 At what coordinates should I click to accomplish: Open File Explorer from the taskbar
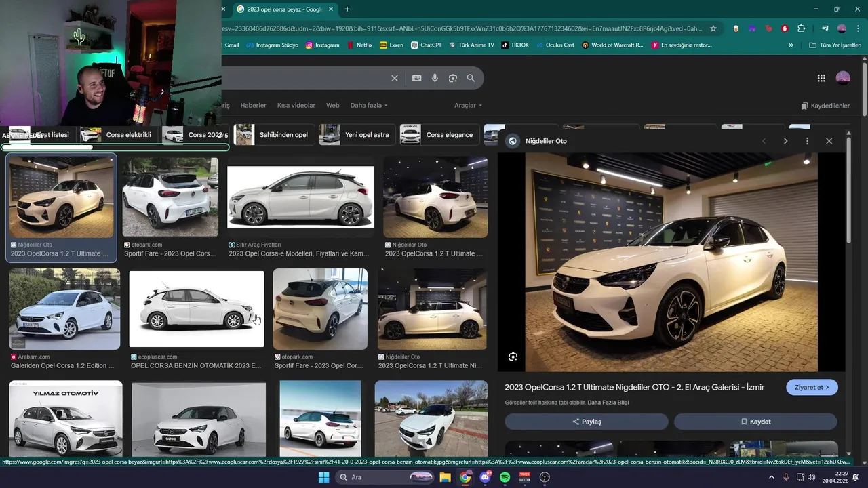[x=445, y=477]
